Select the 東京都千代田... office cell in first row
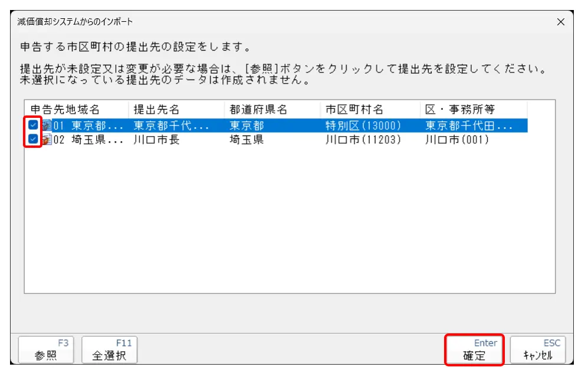Viewport: 588px width, 377px height. click(x=469, y=125)
